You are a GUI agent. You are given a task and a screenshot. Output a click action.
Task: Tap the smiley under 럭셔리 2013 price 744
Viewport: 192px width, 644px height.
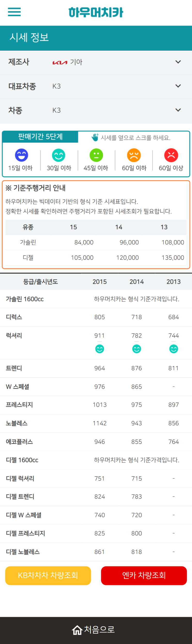tap(174, 349)
